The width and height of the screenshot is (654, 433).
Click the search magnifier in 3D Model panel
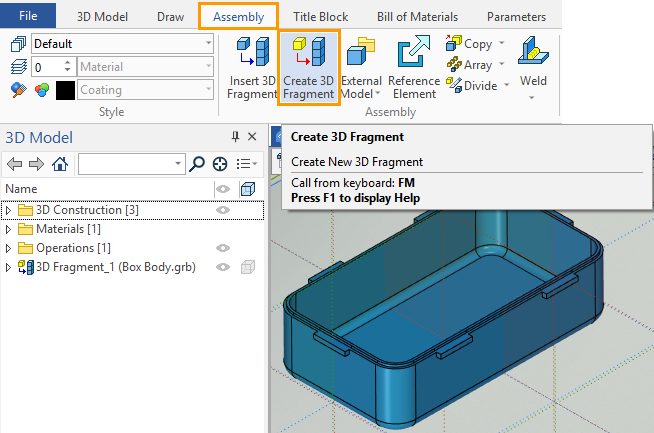(x=197, y=164)
